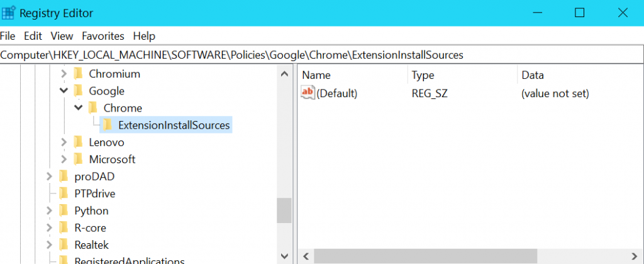Open the Help menu
This screenshot has height=264, width=644.
pyautogui.click(x=144, y=36)
